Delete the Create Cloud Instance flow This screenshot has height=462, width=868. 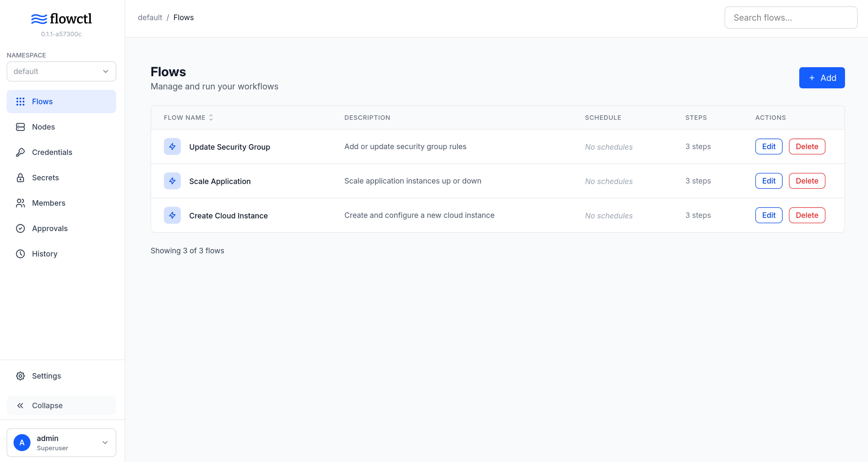pyautogui.click(x=807, y=215)
